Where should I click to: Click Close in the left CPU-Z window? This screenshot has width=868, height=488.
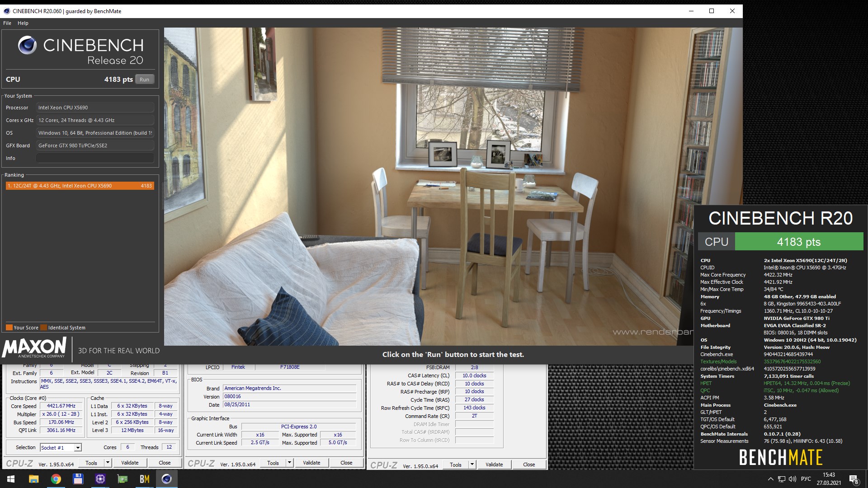click(x=165, y=463)
